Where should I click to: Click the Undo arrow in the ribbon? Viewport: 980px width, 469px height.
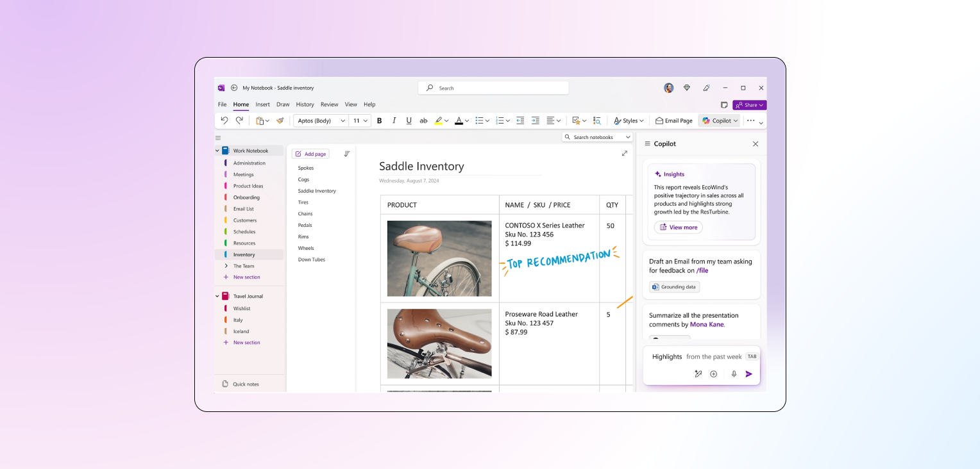[224, 120]
